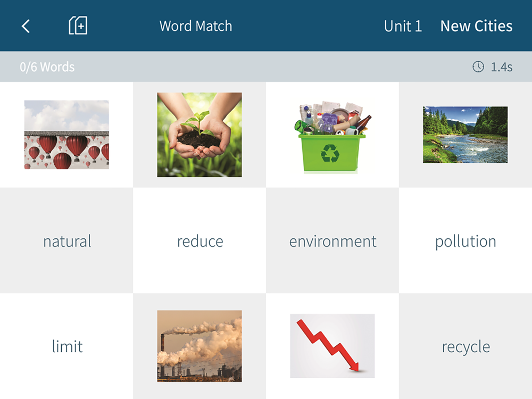The width and height of the screenshot is (532, 399).
Task: Select the hot air balloons picture
Action: pyautogui.click(x=66, y=135)
